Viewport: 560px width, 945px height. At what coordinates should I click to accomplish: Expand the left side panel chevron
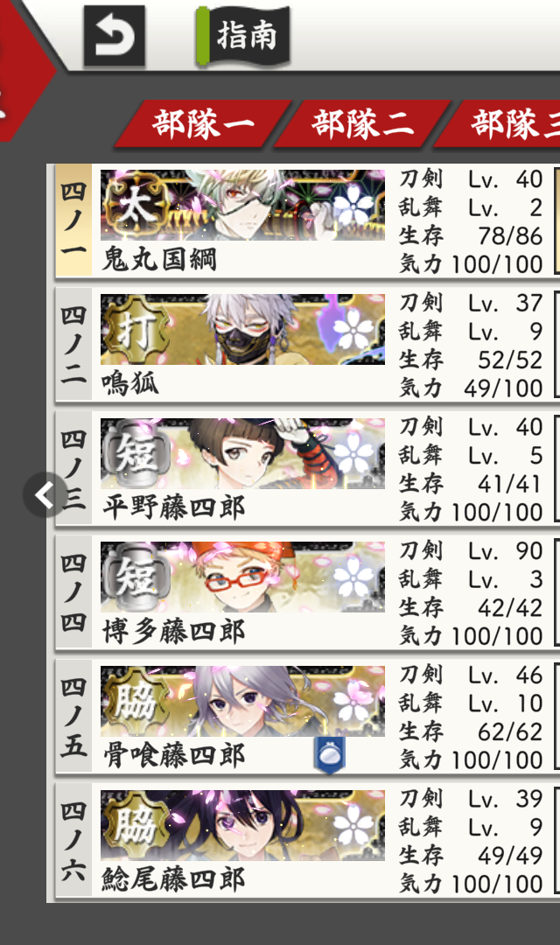pyautogui.click(x=45, y=495)
